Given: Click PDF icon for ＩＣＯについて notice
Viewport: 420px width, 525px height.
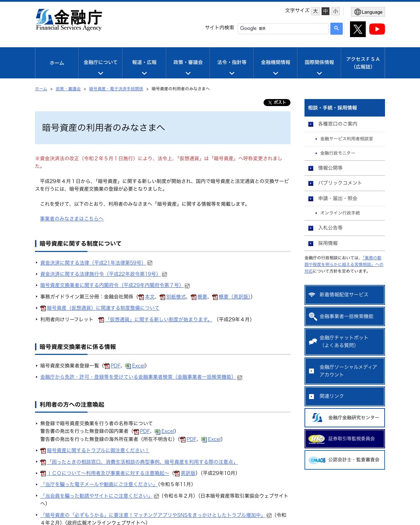Looking at the screenshot, I should (43, 474).
